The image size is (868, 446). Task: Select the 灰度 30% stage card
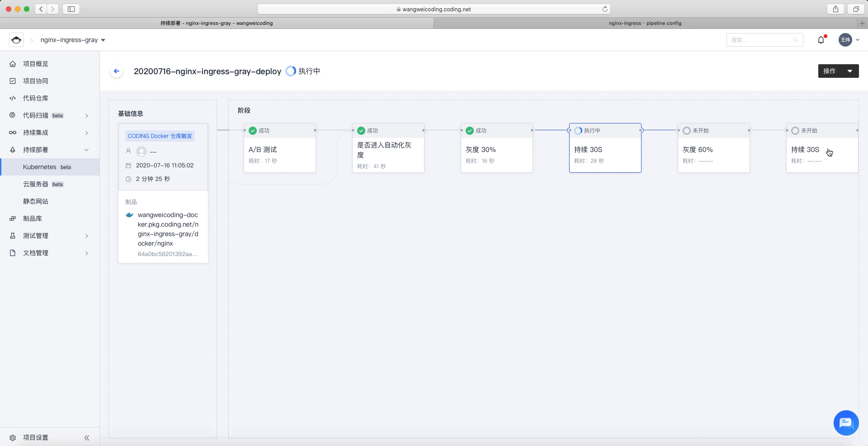click(x=497, y=148)
